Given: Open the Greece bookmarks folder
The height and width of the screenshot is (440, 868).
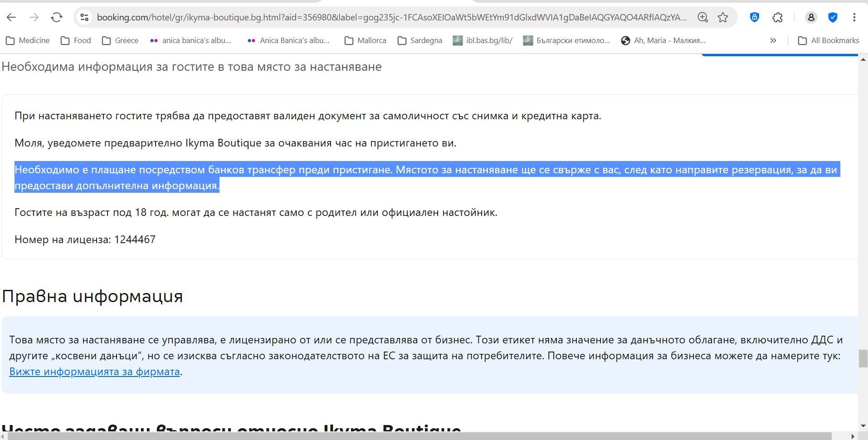Looking at the screenshot, I should click(120, 40).
